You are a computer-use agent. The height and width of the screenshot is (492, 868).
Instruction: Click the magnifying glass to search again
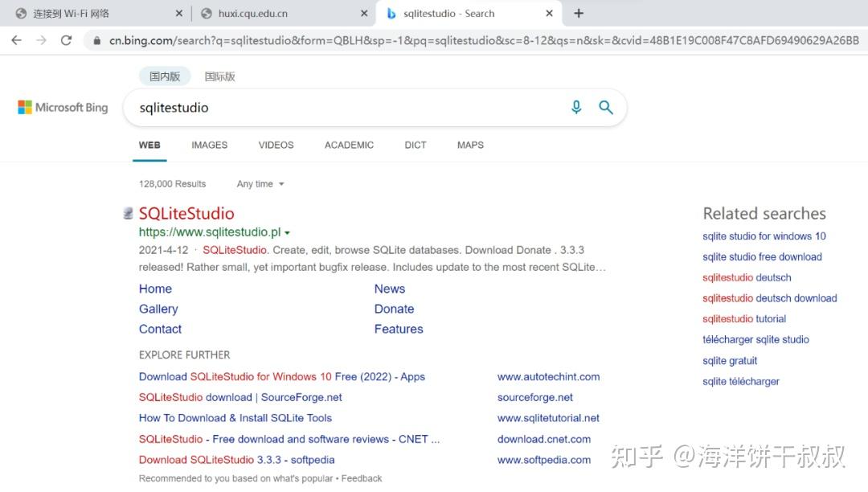[606, 107]
